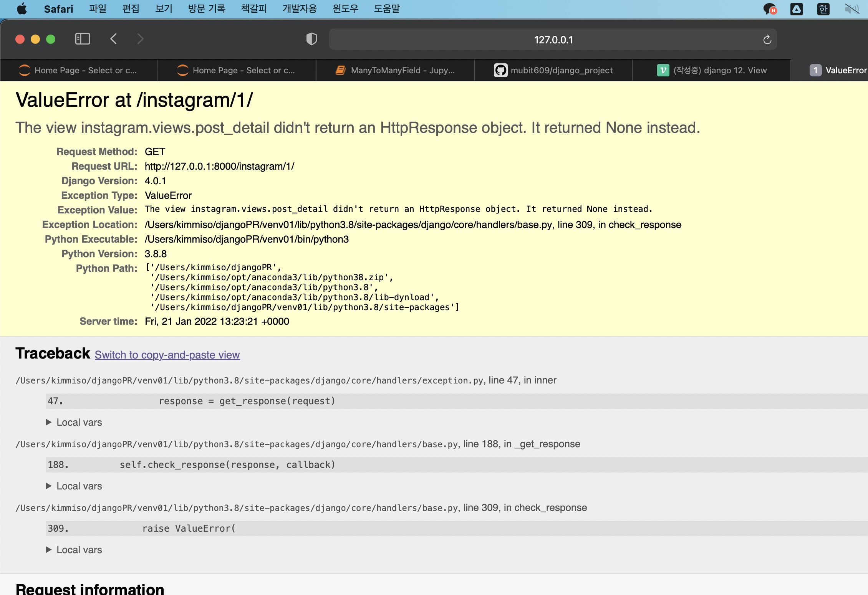
Task: Open the 책갈피 menu
Action: click(253, 9)
